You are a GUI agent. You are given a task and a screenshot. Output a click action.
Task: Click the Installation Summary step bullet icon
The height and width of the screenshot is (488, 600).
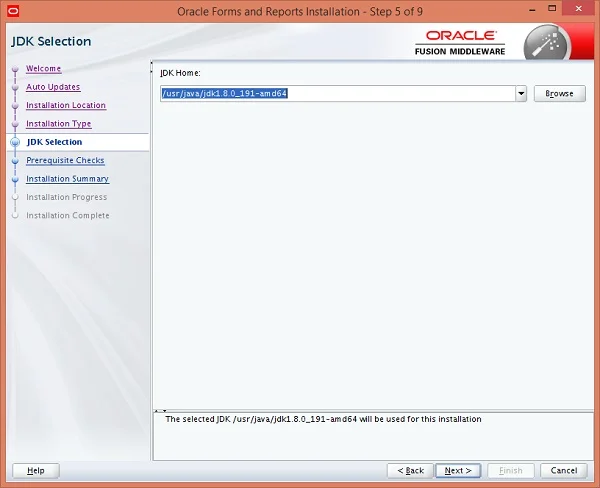click(x=15, y=180)
